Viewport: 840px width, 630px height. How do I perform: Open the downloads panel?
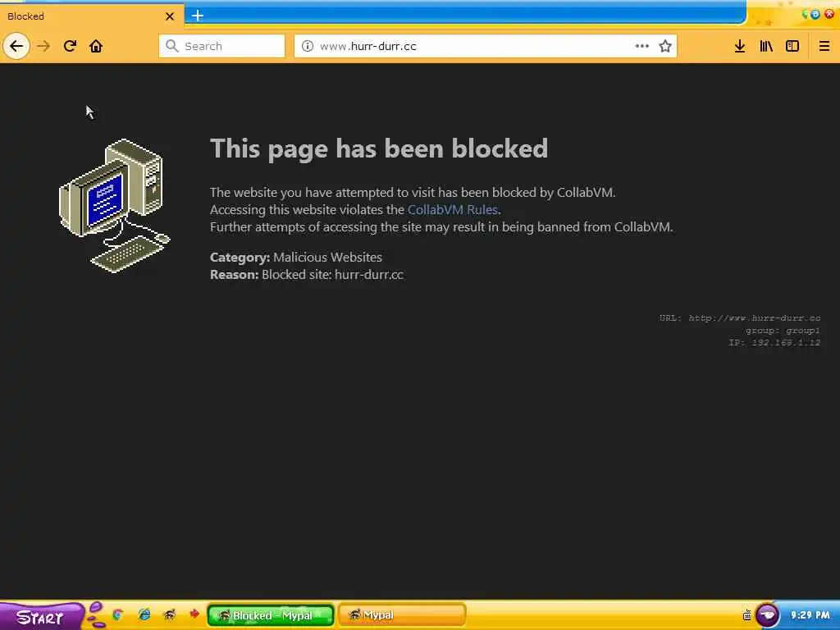[740, 46]
